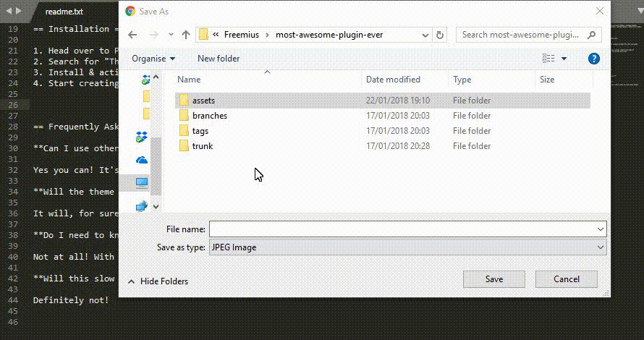Go up one folder level
The width and height of the screenshot is (644, 340).
[x=186, y=35]
